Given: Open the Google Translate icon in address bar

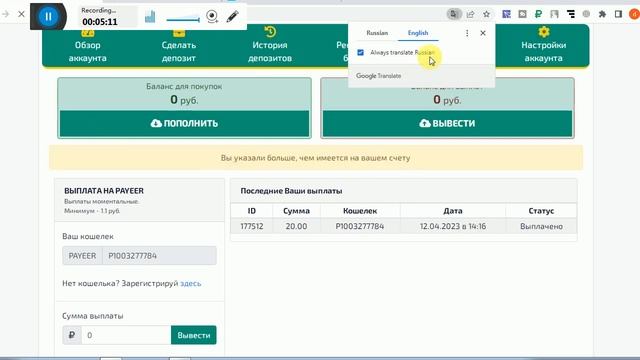Looking at the screenshot, I should [453, 14].
